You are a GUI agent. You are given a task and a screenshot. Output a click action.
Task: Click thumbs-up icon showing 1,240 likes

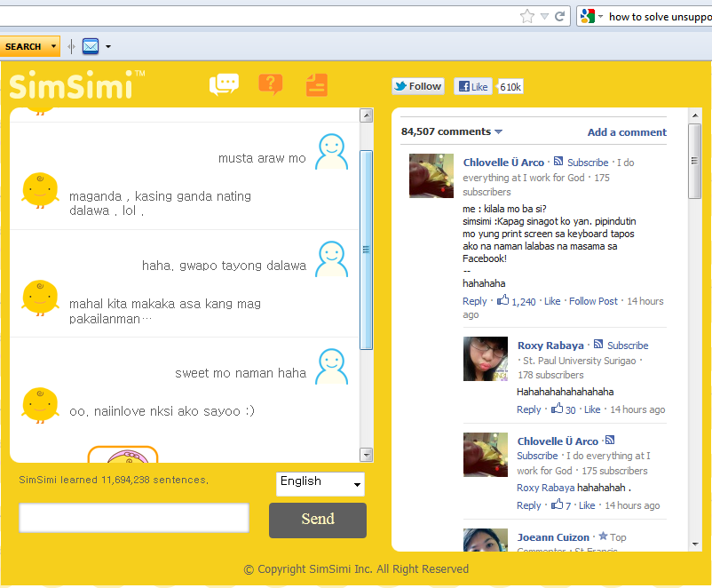click(502, 300)
